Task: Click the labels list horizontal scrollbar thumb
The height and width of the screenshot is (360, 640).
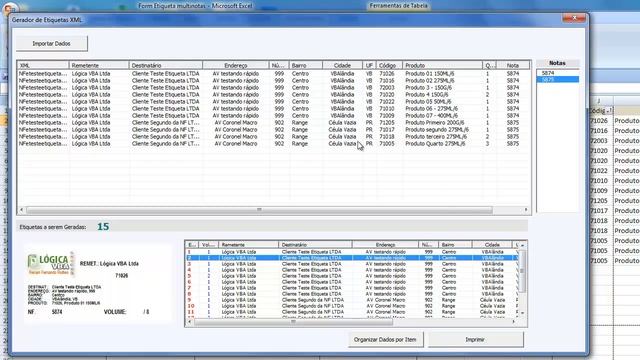Action: pos(293,322)
